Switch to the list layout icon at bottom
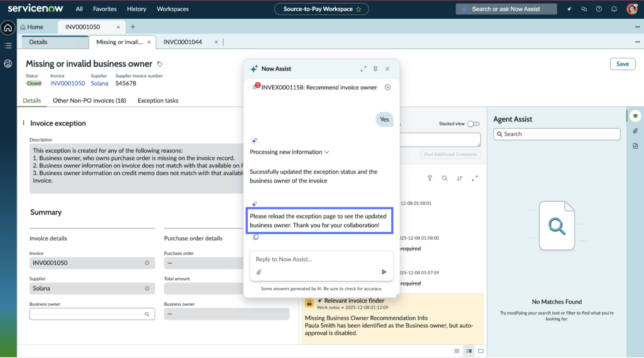644x358 pixels. point(457,351)
